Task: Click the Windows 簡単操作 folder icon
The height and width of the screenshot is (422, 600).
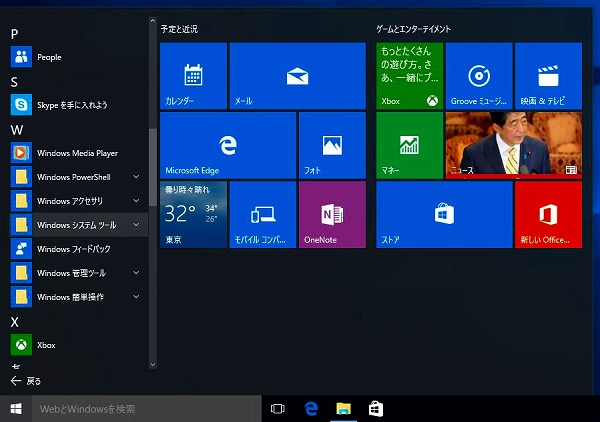Action: point(21,297)
